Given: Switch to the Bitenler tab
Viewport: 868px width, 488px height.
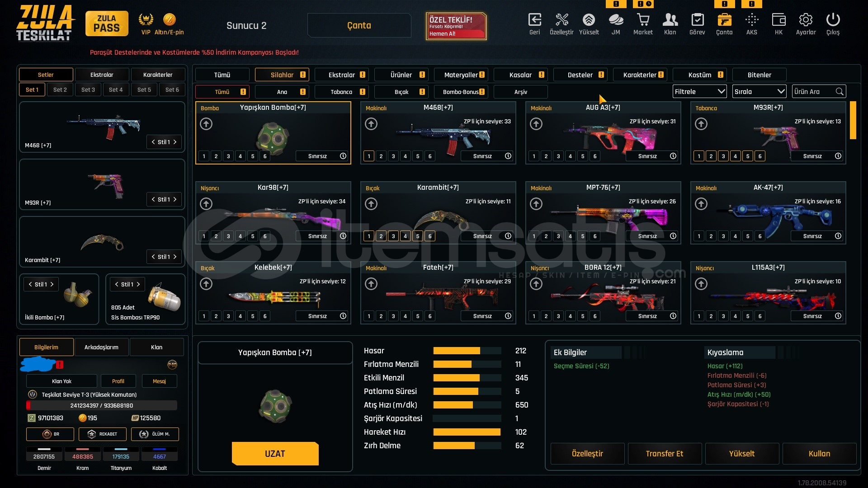Looking at the screenshot, I should [x=759, y=75].
